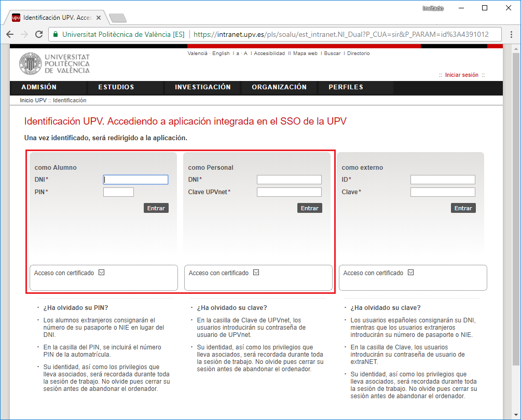Open the ADMISIÓN menu
521x420 pixels.
pos(39,87)
